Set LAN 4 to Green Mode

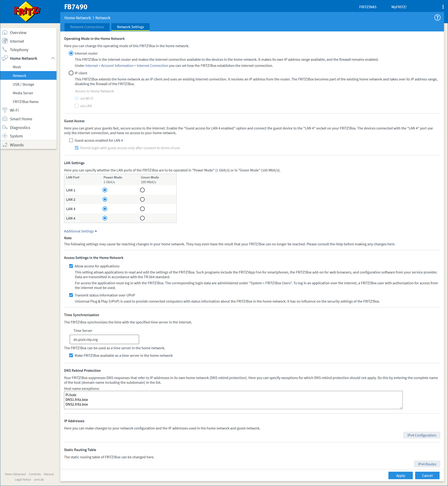click(x=142, y=218)
